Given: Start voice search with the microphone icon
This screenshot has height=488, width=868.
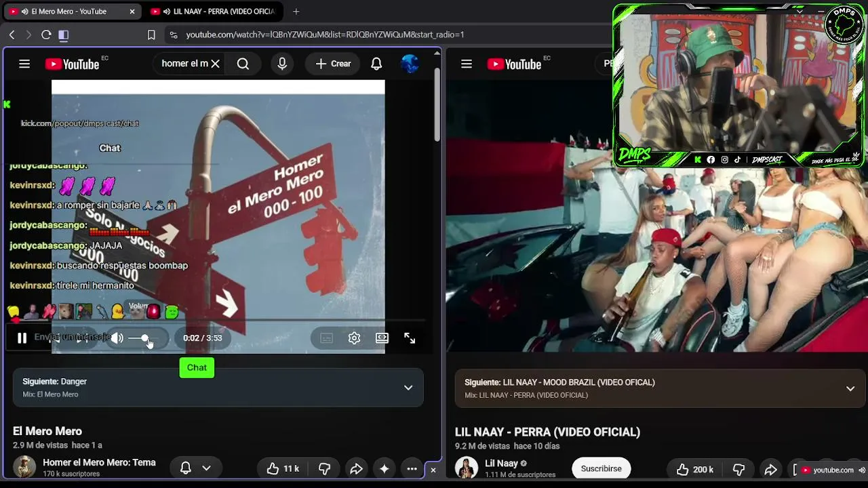Looking at the screenshot, I should click(282, 64).
